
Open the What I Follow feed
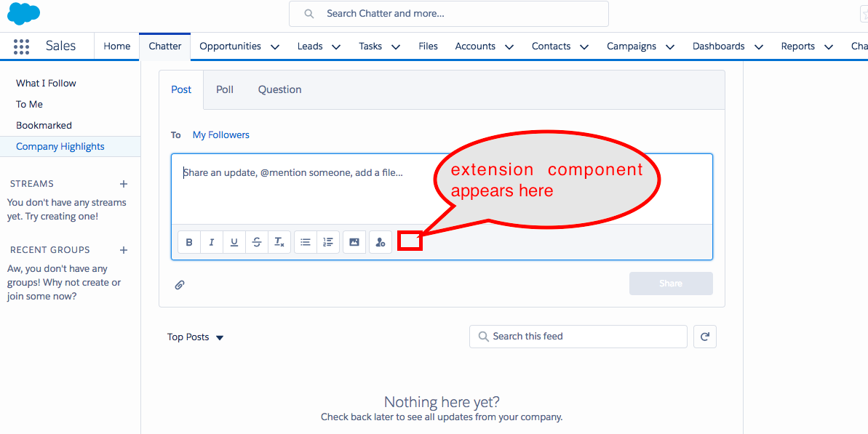46,84
